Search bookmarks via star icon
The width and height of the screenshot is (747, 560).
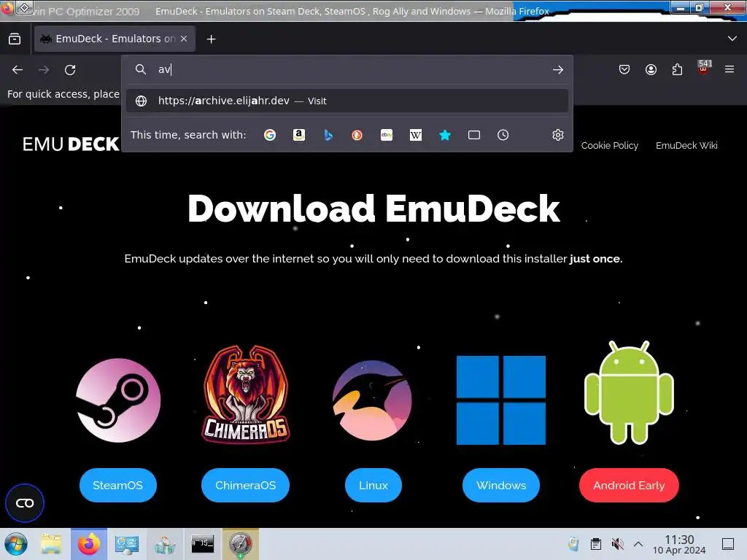[445, 135]
